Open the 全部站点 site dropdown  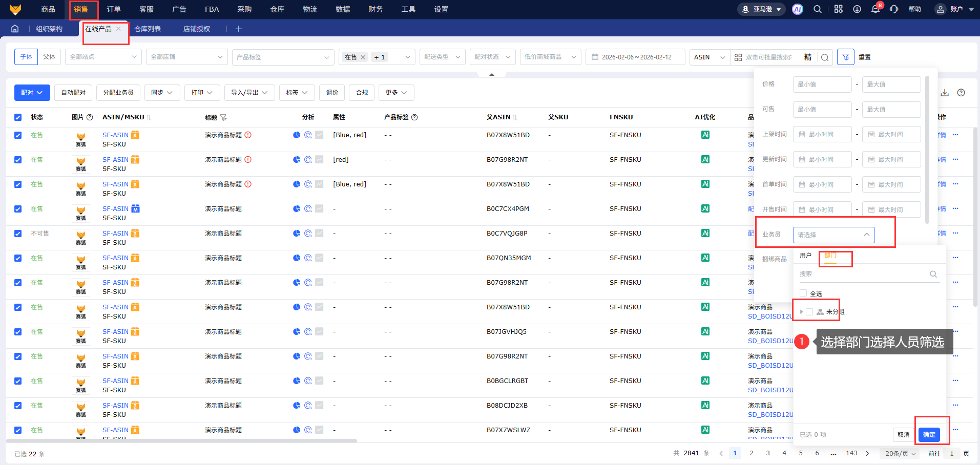(x=103, y=57)
